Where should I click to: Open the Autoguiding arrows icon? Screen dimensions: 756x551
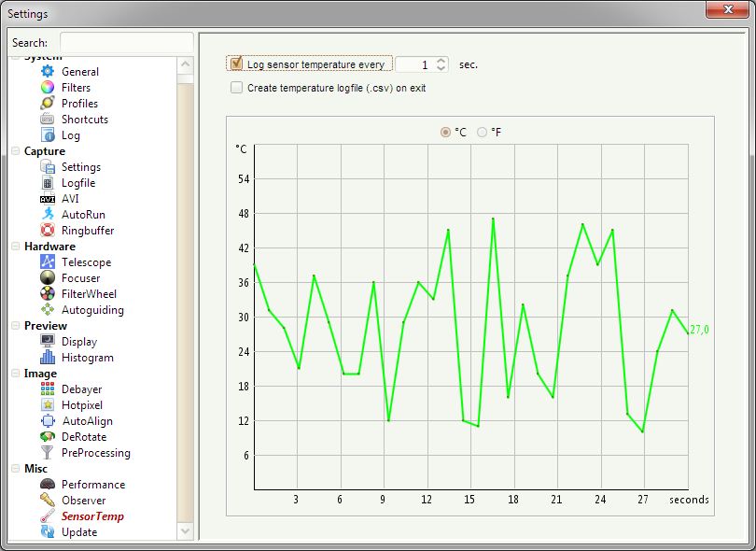(48, 310)
